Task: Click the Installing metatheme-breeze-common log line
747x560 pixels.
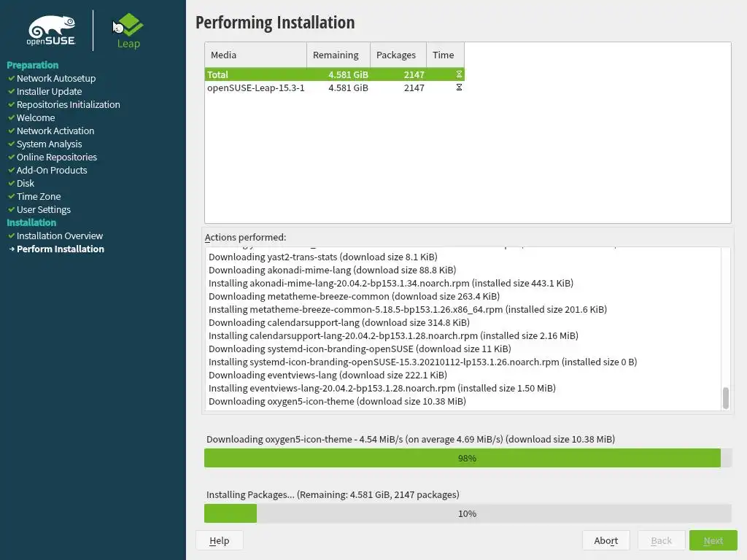Action: click(408, 309)
